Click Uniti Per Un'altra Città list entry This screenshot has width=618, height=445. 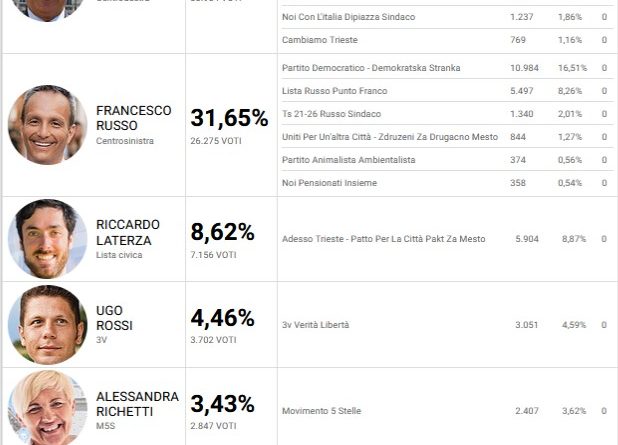point(390,137)
